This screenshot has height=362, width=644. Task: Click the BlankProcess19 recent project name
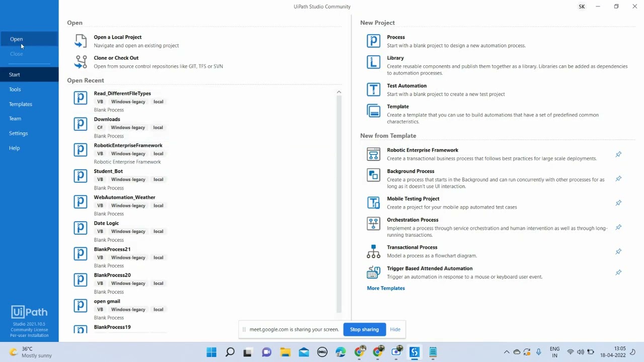point(112,327)
